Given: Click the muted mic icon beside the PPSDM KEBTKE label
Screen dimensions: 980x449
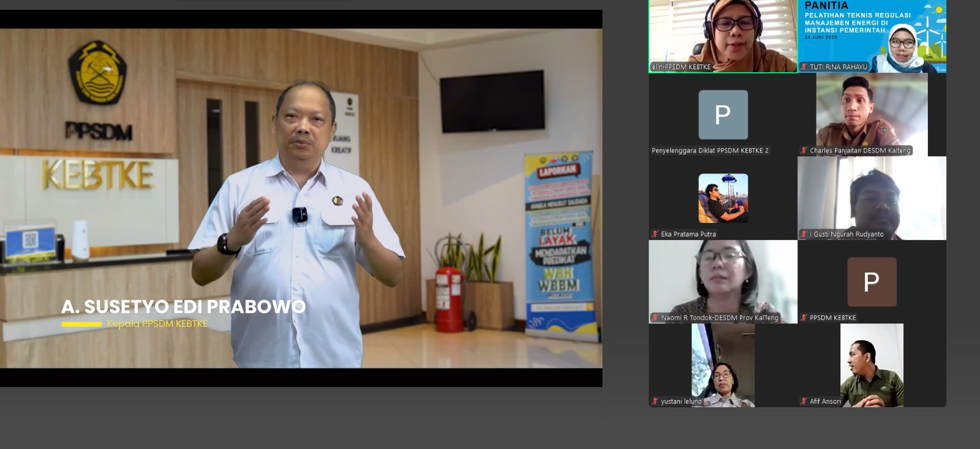Looking at the screenshot, I should click(804, 317).
